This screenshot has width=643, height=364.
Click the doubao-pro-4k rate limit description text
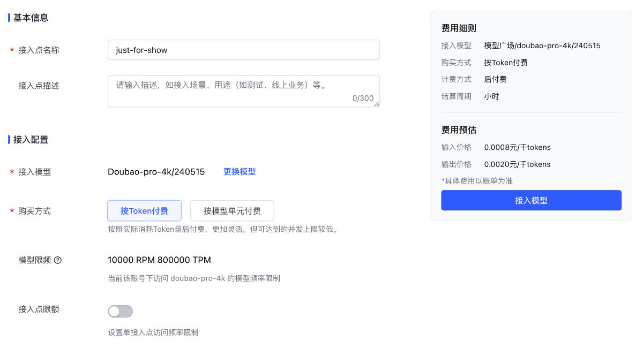pos(194,278)
